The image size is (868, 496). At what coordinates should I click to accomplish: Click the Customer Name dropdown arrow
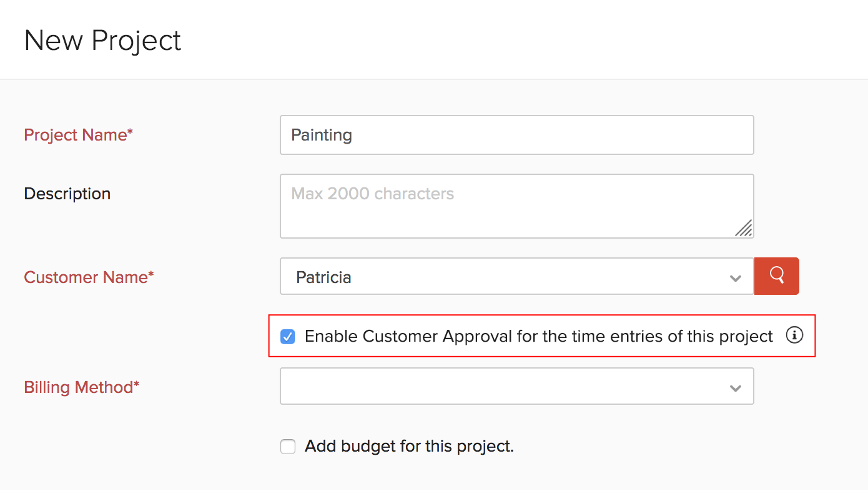[735, 277]
